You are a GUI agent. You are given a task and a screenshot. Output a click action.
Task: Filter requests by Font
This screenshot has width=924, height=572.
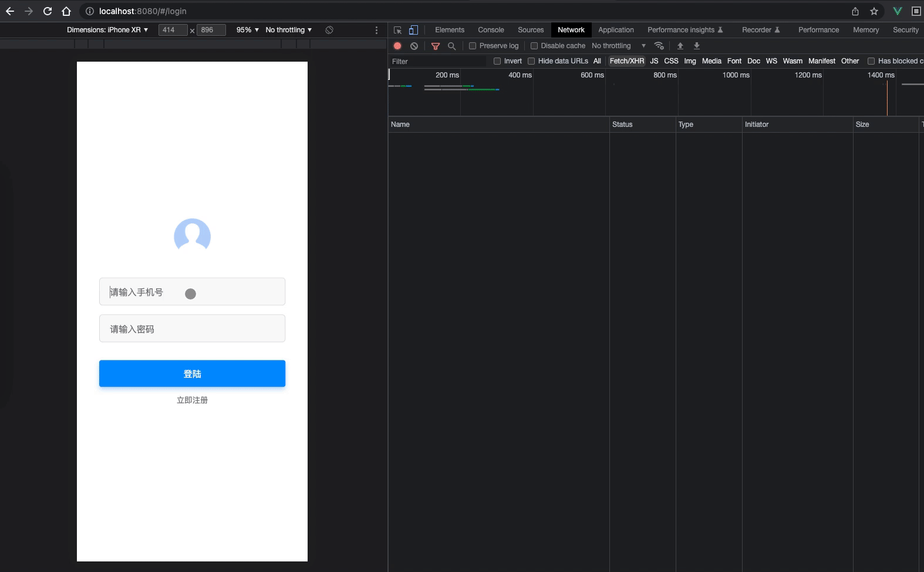[734, 61]
